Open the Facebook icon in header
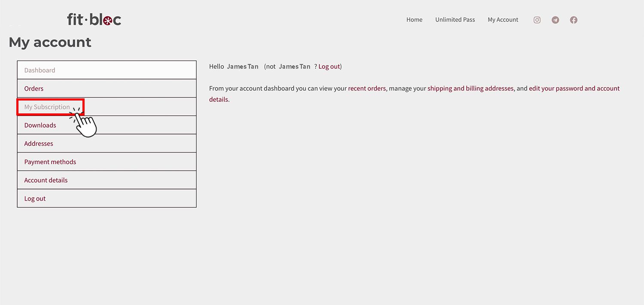This screenshot has width=644, height=305. 574,20
